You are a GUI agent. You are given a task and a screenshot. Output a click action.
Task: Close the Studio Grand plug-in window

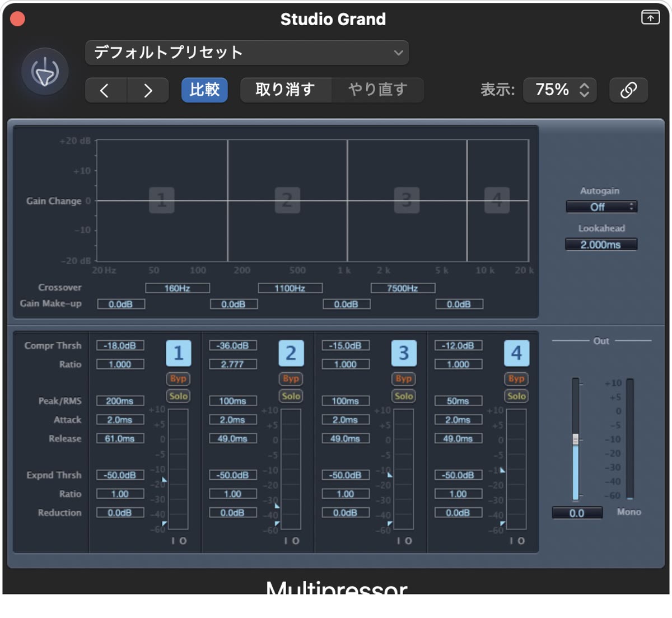click(x=17, y=19)
